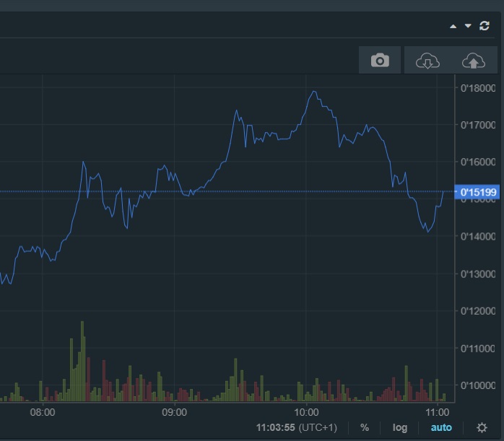Refresh the chart with the reload icon
The image size is (504, 441).
[485, 26]
